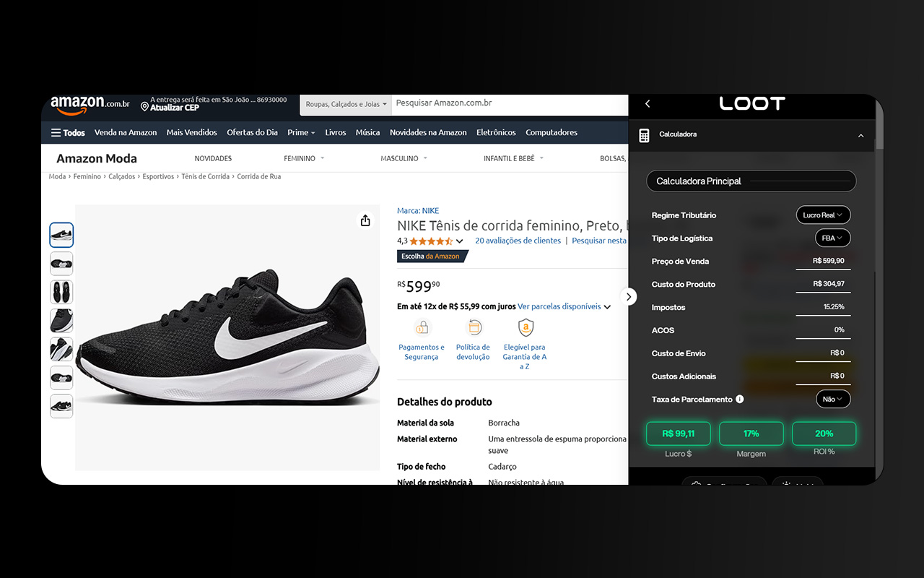Click the R$ 99,11 Lucro result box
The height and width of the screenshot is (578, 924).
678,433
